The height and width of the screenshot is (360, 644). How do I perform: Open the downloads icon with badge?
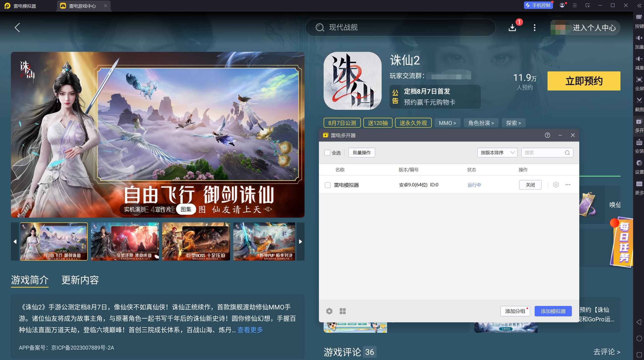512,28
